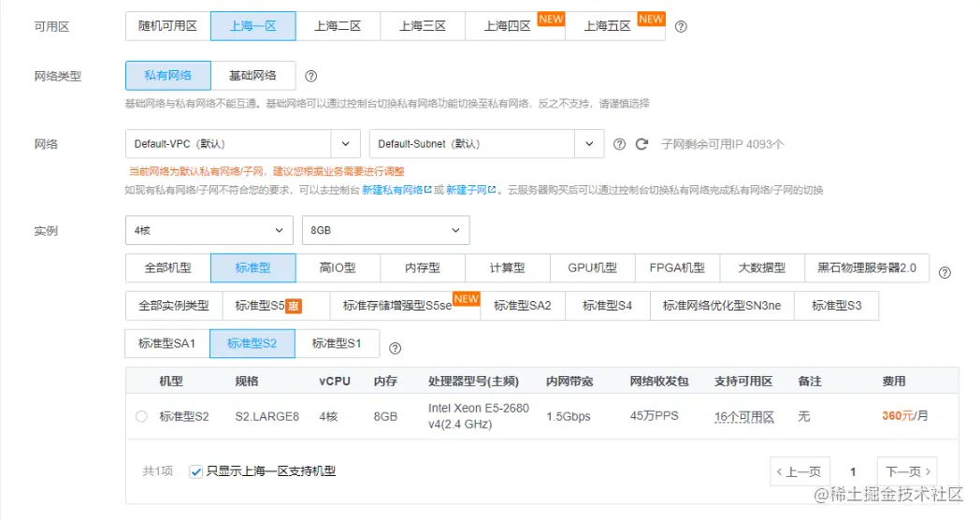Viewport: 980px width, 520px height.
Task: Click page number 1
Action: (853, 472)
